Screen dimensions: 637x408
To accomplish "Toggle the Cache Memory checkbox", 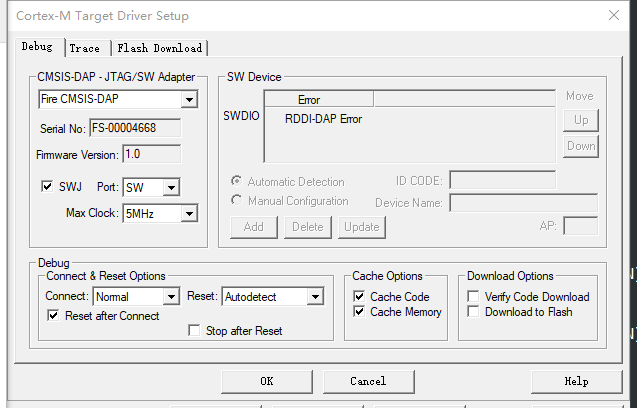I will [x=360, y=312].
